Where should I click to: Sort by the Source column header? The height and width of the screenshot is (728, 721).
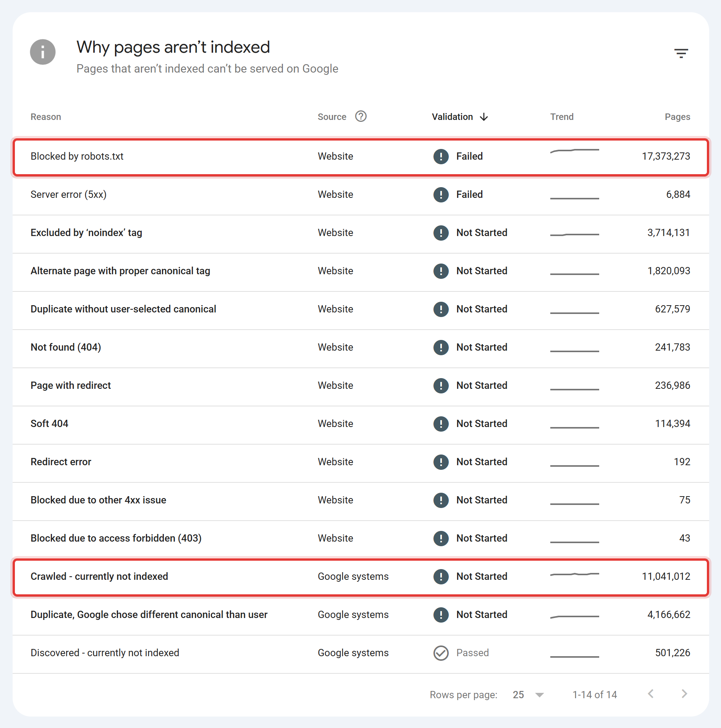point(332,117)
